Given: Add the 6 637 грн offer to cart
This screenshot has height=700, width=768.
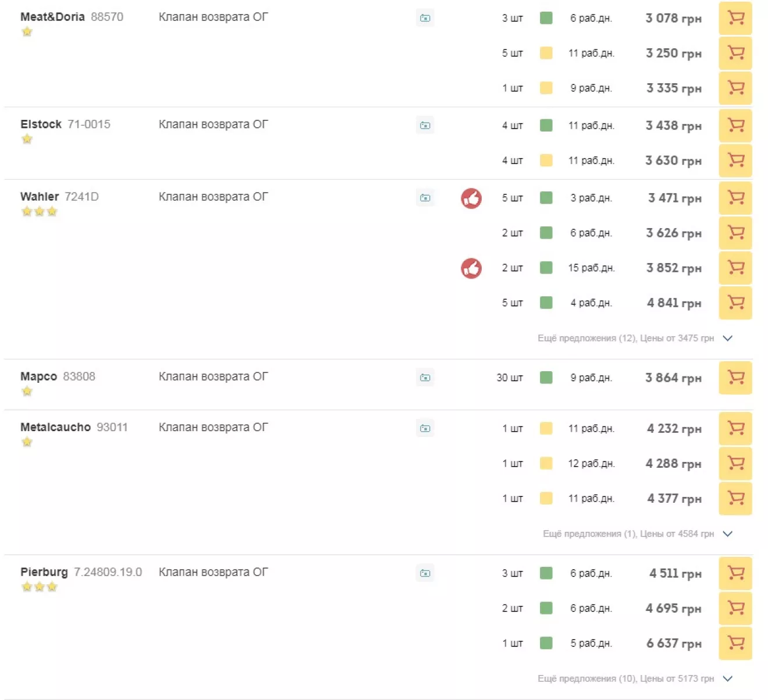Looking at the screenshot, I should 735,643.
